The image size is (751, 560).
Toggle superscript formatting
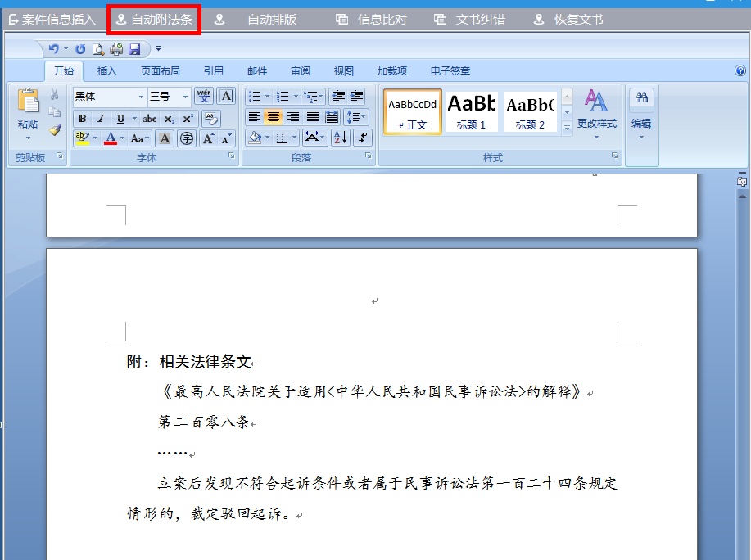coord(188,118)
